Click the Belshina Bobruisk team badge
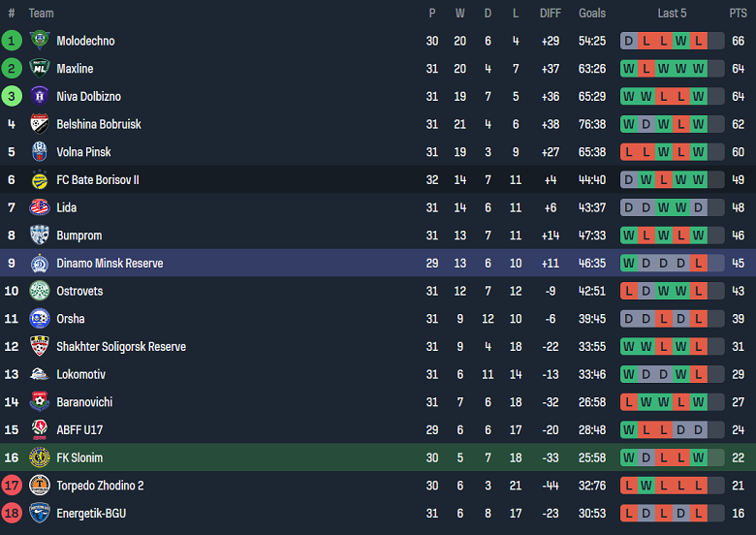 click(39, 124)
